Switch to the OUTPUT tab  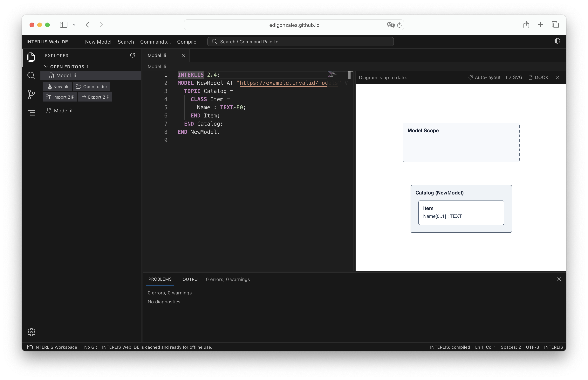[191, 279]
